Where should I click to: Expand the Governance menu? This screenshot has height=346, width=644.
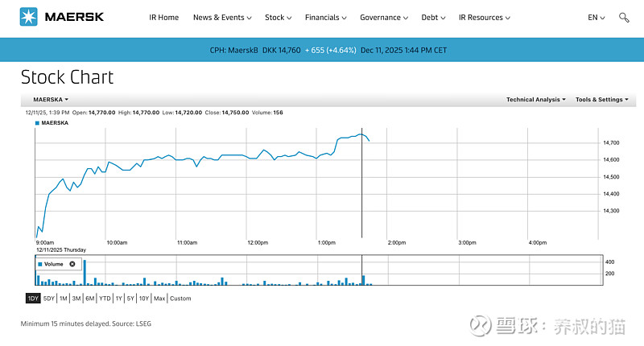click(384, 18)
